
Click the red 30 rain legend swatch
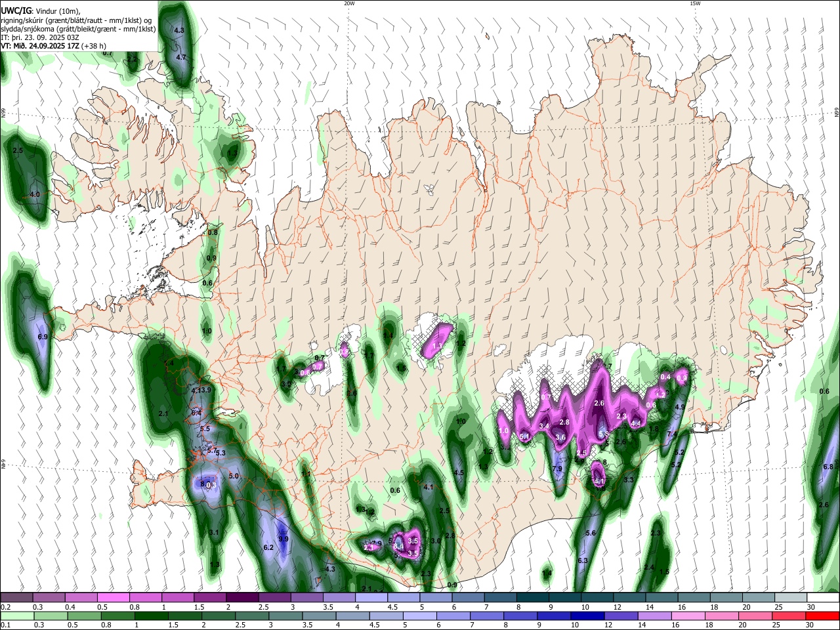[x=822, y=616]
